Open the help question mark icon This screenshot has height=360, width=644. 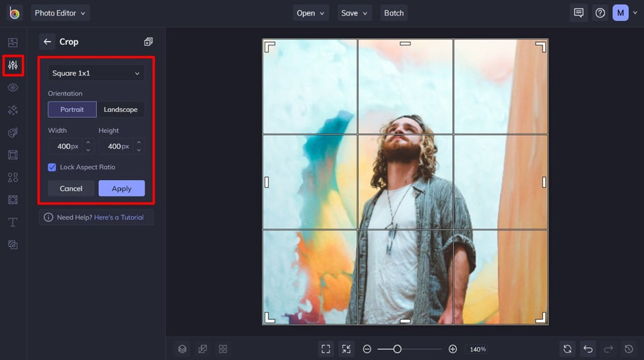point(600,13)
